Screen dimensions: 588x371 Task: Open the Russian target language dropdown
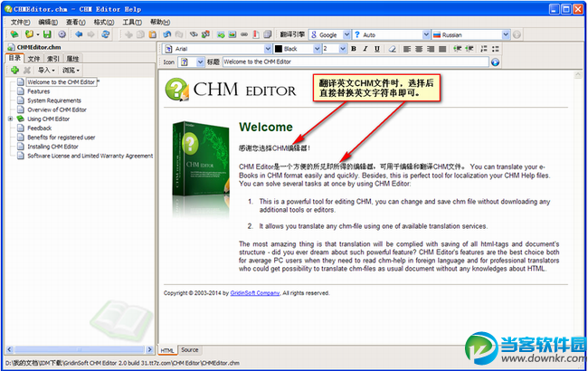pos(506,34)
